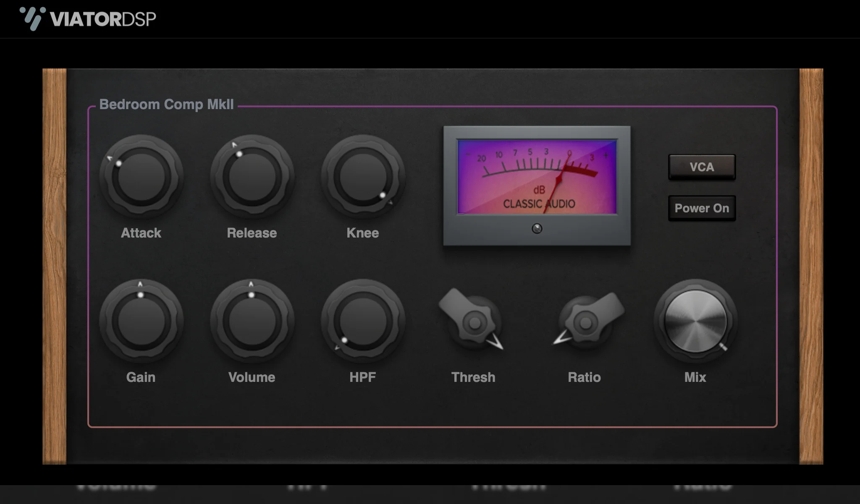Image resolution: width=860 pixels, height=504 pixels.
Task: Enable Power On for the compressor
Action: (x=702, y=208)
